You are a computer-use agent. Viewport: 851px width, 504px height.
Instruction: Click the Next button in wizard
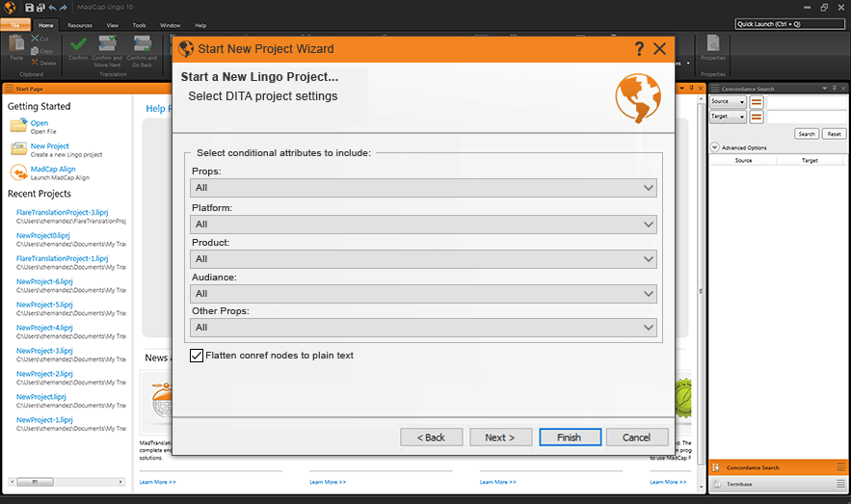tap(500, 438)
